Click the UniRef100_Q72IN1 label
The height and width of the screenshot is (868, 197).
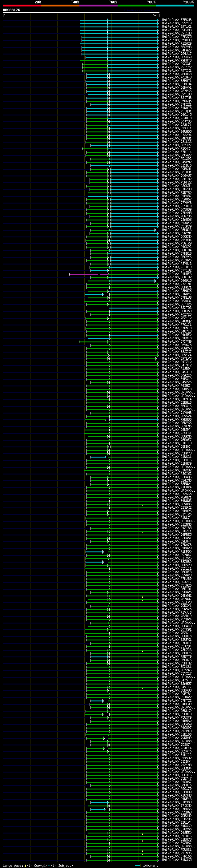click(x=177, y=284)
